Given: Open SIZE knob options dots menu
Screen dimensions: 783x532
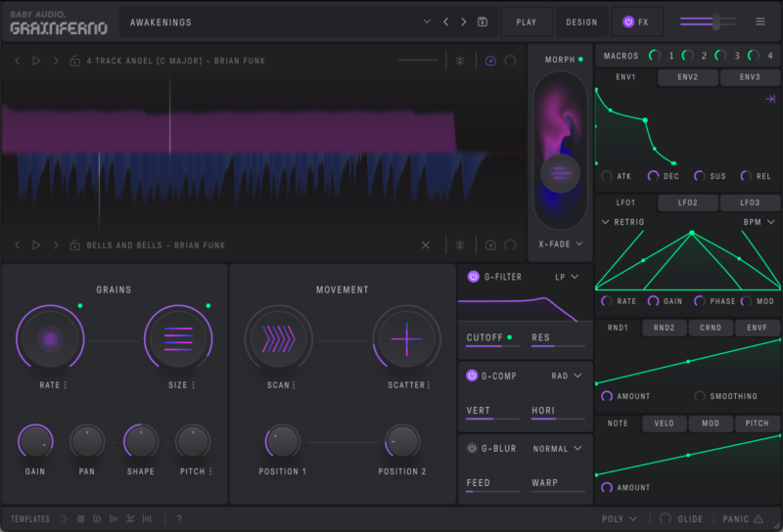Looking at the screenshot, I should click(x=193, y=384).
